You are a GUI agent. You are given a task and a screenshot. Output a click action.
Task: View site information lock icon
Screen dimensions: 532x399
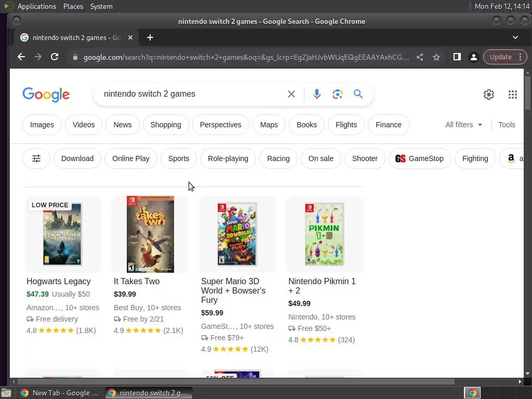click(x=75, y=57)
